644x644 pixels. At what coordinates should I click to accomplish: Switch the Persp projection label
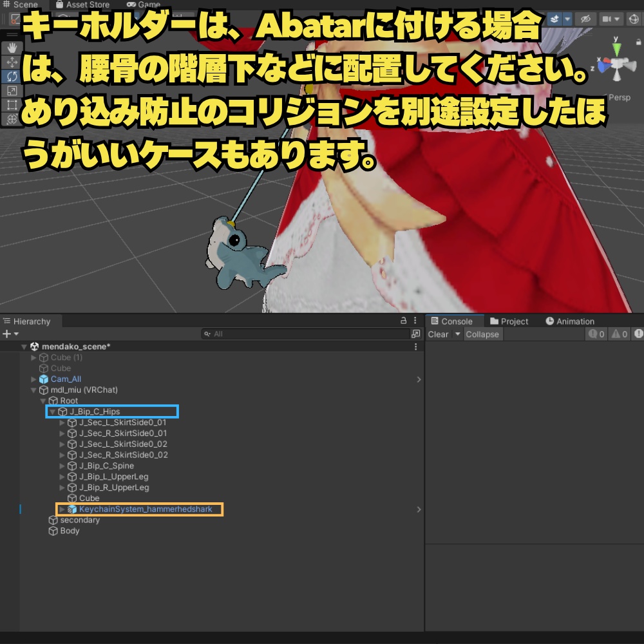[x=619, y=97]
